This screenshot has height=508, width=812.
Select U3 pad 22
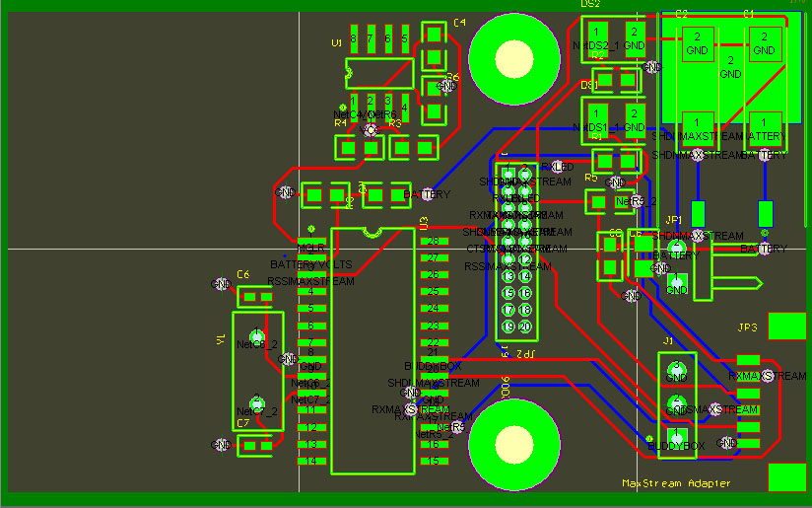[434, 342]
